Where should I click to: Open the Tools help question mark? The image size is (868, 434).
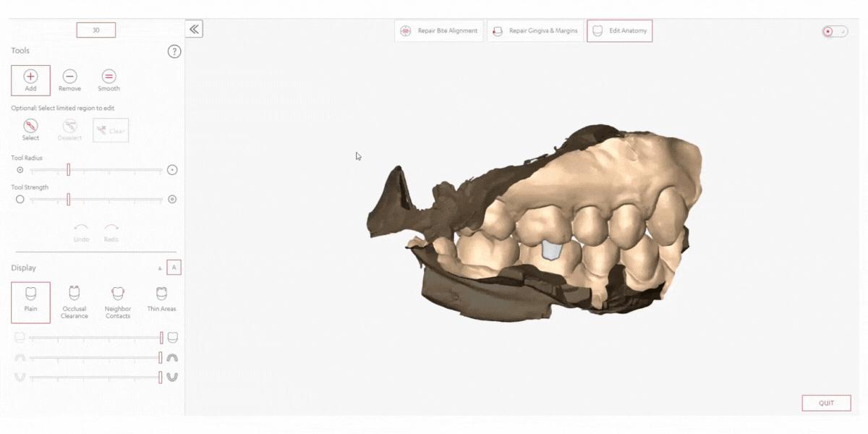174,51
